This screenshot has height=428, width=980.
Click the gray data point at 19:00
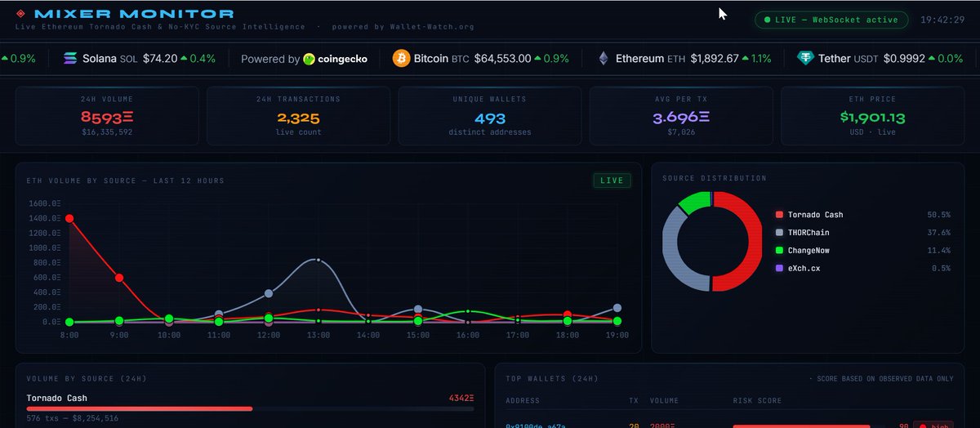click(x=617, y=308)
